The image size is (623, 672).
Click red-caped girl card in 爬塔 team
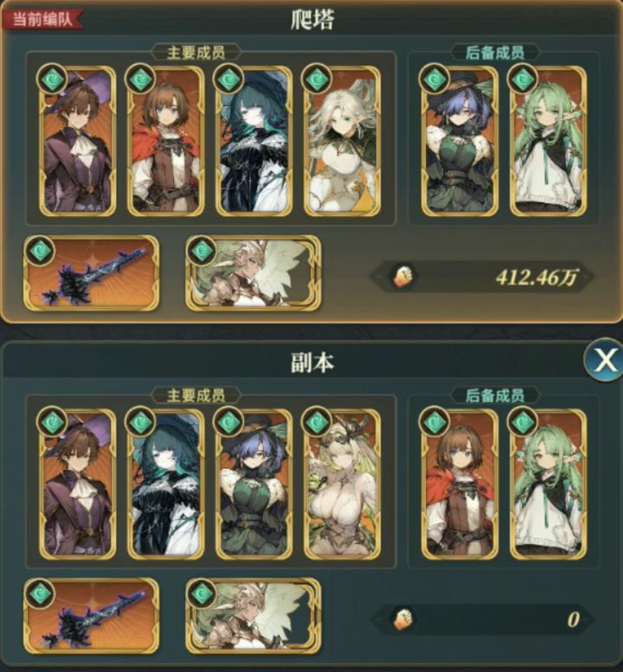pyautogui.click(x=166, y=141)
